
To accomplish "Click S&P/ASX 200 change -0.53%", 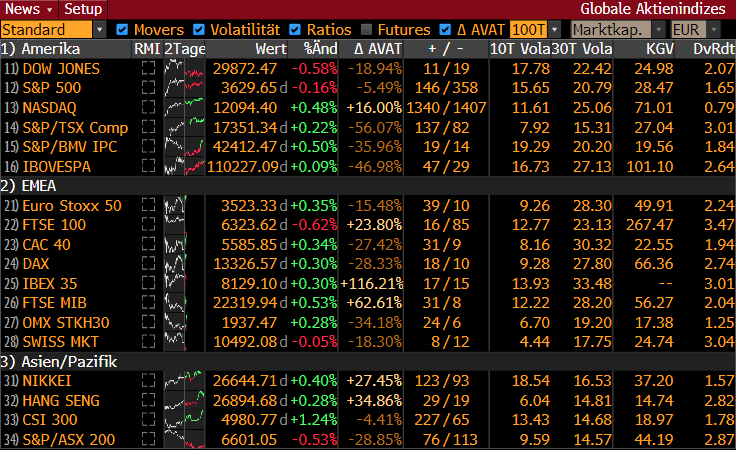I will [x=314, y=440].
